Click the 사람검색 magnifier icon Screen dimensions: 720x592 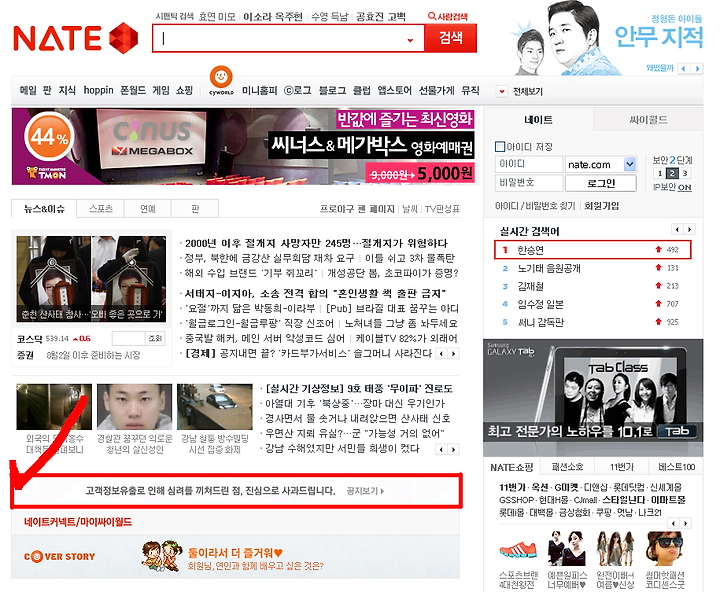coord(432,17)
